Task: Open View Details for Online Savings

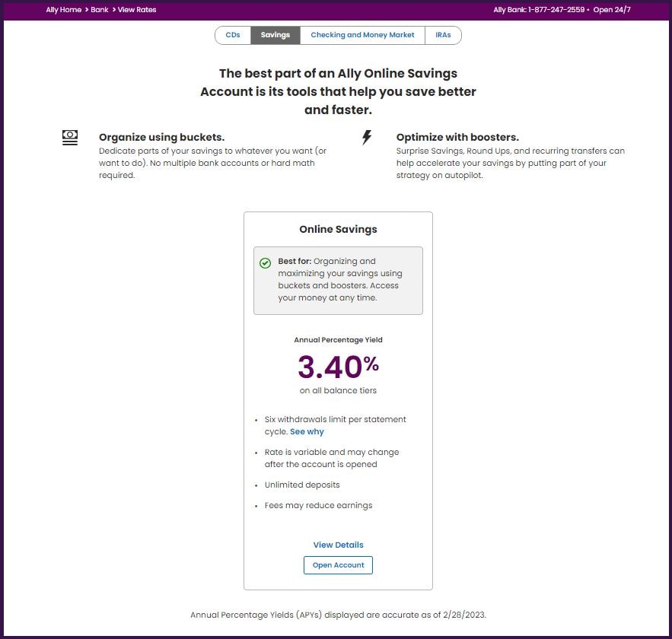Action: 338,545
